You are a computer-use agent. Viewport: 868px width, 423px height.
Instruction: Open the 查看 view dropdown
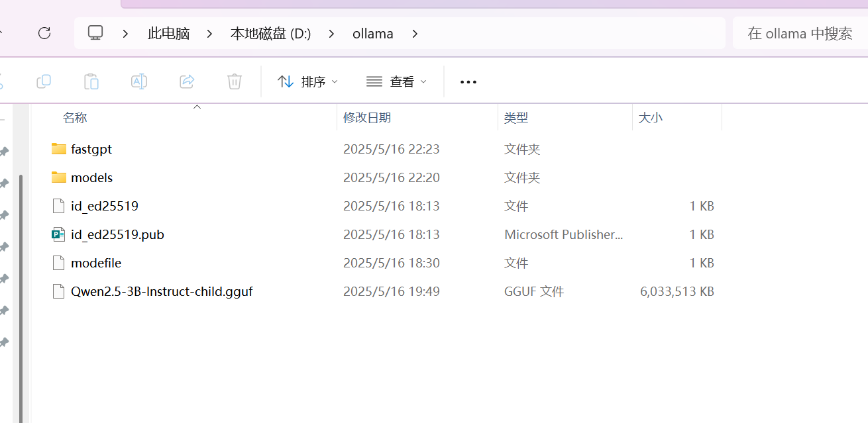[x=396, y=81]
